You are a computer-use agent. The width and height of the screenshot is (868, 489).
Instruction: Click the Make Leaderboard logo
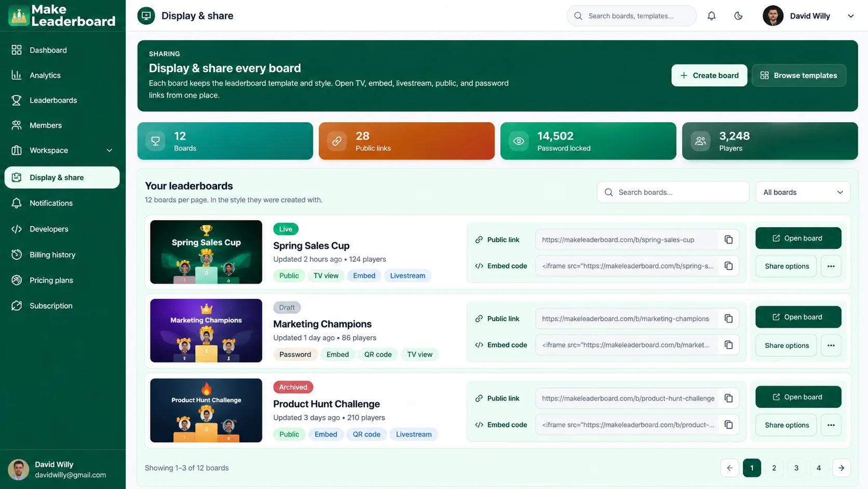click(62, 16)
